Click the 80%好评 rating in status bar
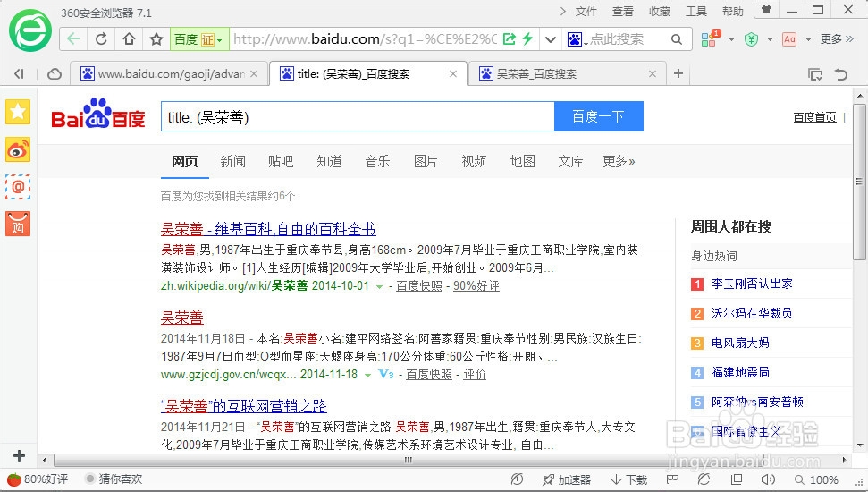The width and height of the screenshot is (868, 492). [x=38, y=479]
